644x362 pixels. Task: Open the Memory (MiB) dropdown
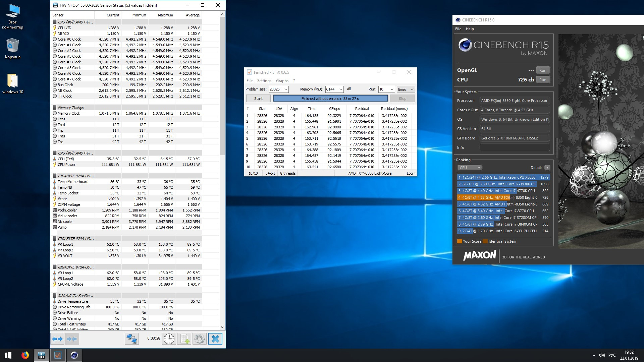[x=340, y=89]
